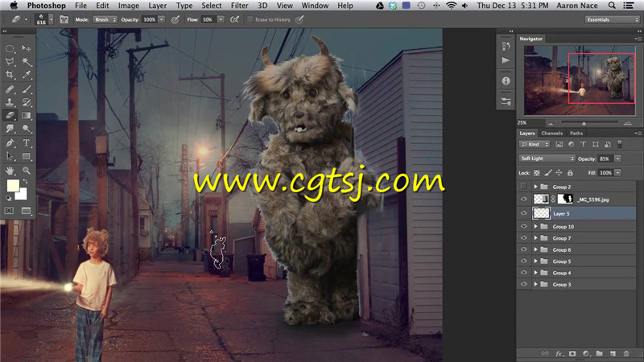This screenshot has height=362, width=644.
Task: Open the Info panel icon
Action: pos(506,81)
